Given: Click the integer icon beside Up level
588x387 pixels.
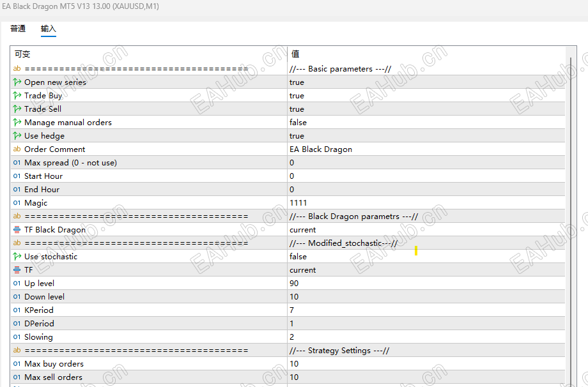Looking at the screenshot, I should 17,284.
